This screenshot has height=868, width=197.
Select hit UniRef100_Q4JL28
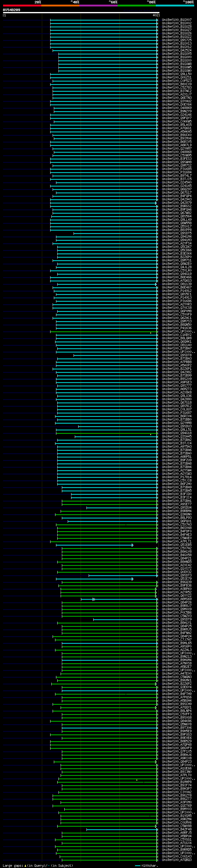(177, 267)
